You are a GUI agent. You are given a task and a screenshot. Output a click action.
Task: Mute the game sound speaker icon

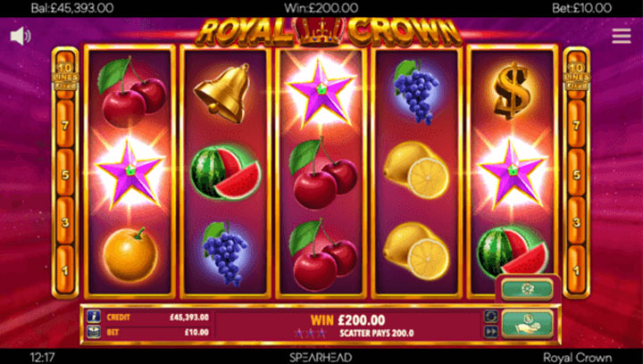pyautogui.click(x=20, y=37)
